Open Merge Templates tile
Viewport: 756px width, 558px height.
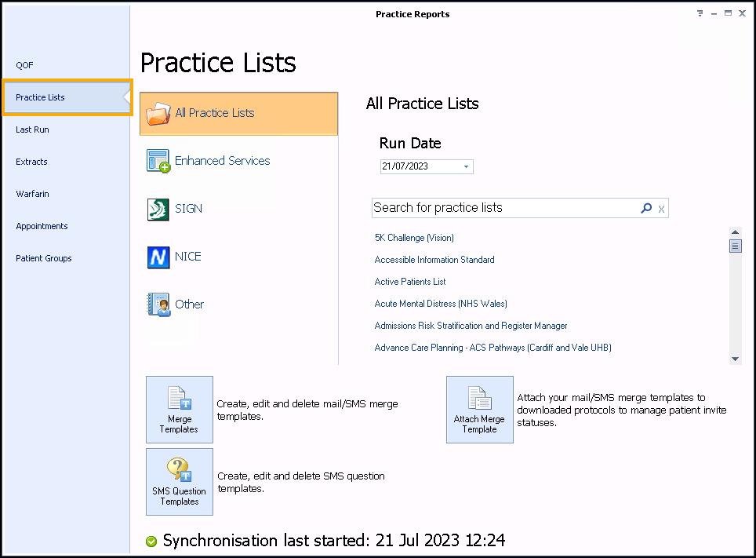point(180,410)
